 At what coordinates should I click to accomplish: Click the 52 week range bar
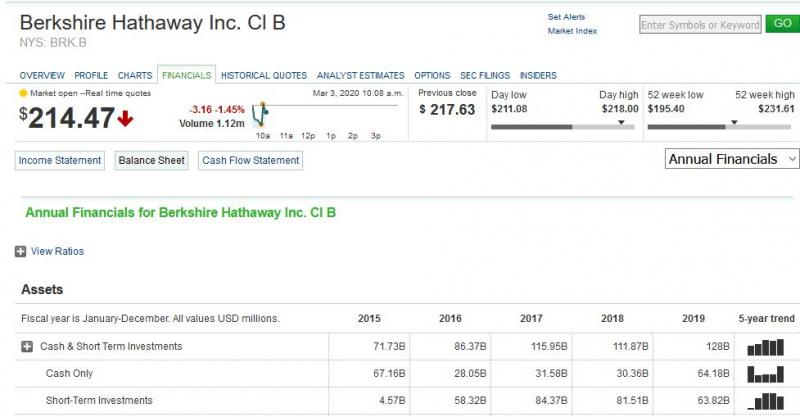click(719, 127)
